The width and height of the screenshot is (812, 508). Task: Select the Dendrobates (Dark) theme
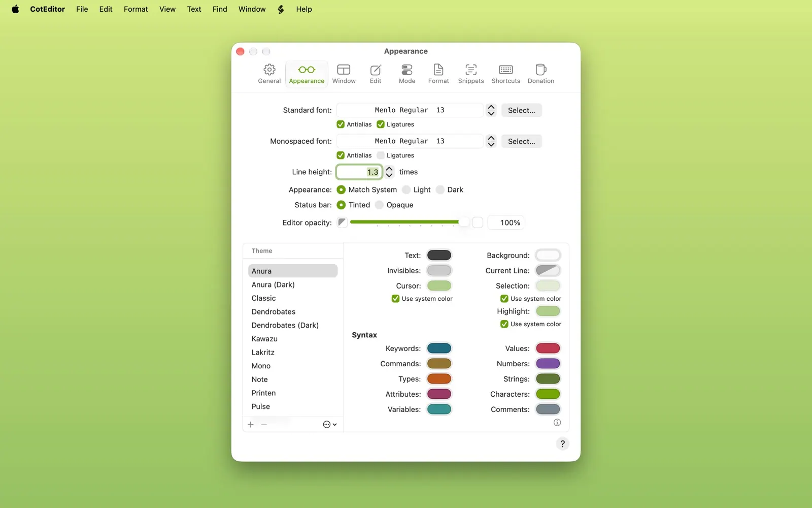(x=293, y=325)
